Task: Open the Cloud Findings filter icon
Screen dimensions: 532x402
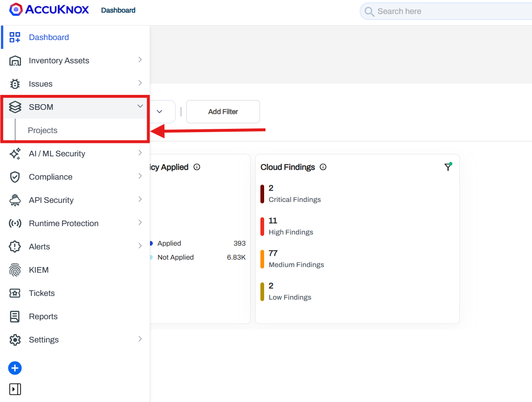Action: tap(448, 167)
